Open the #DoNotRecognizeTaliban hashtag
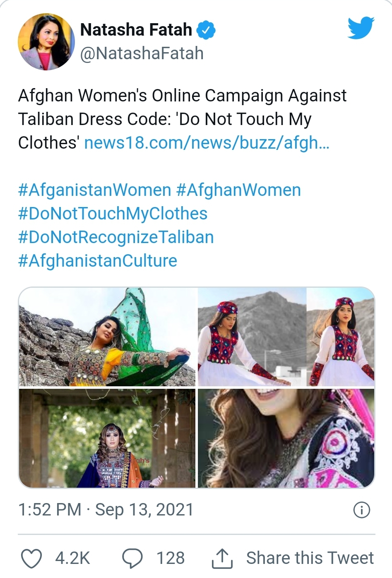The image size is (392, 578). click(x=116, y=237)
